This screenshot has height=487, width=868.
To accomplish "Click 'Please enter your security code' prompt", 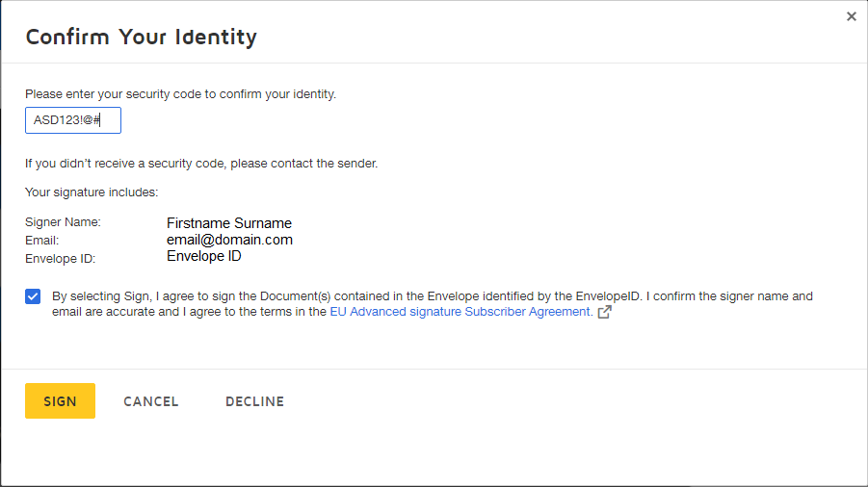I will [x=180, y=94].
